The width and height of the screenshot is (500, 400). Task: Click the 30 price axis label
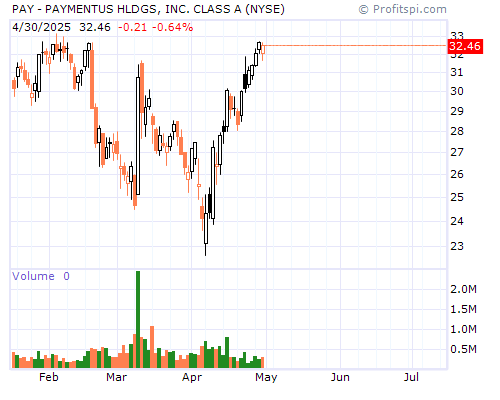(x=457, y=91)
